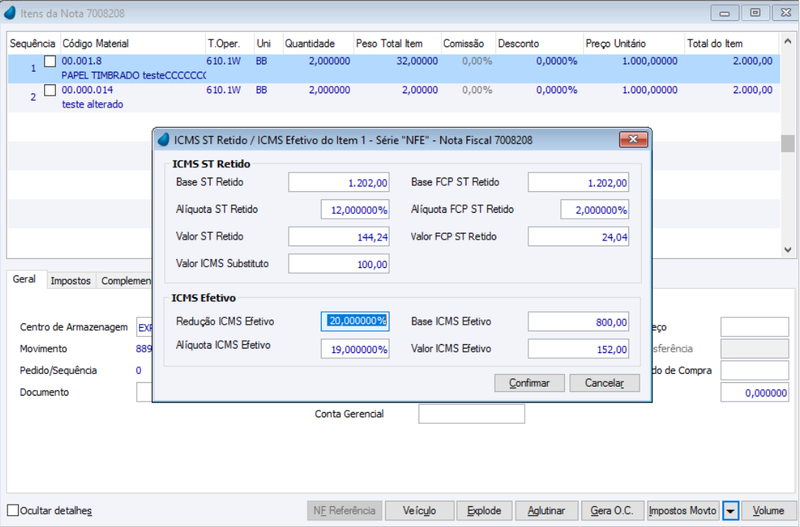
Task: Click the Base FCP ST Retido field
Action: coord(579,182)
